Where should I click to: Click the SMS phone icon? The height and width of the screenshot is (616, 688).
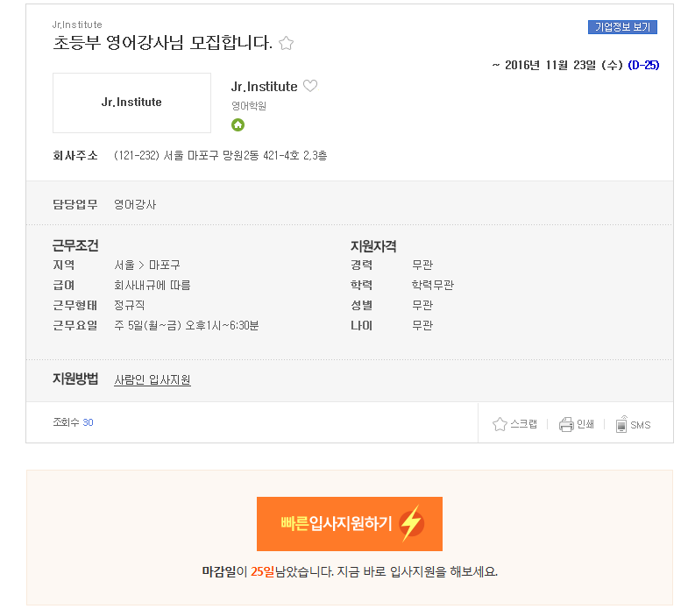(x=621, y=424)
